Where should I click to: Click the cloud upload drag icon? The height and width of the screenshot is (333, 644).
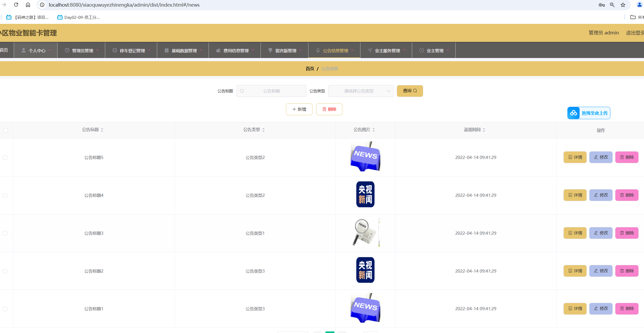(x=574, y=113)
